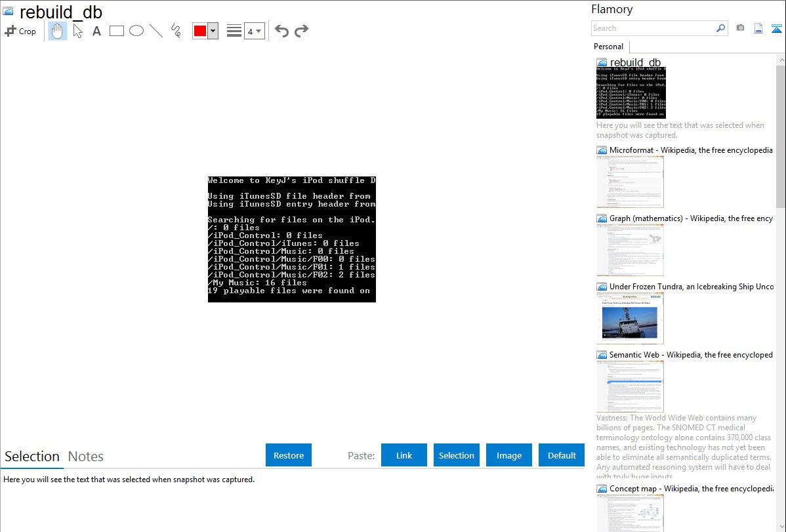Click the snapshot icon beside the rebuild_db heading

coord(9,12)
